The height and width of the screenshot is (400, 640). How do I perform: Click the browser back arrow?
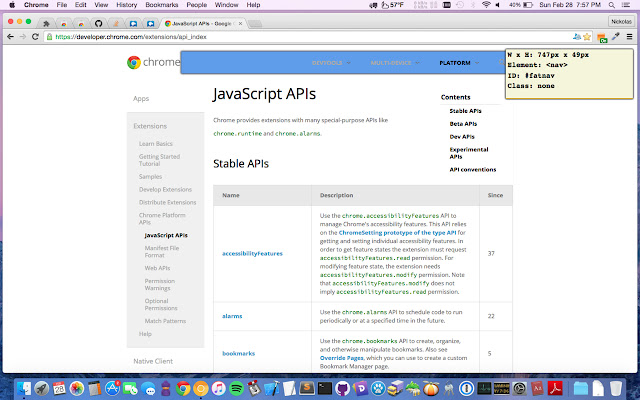click(x=9, y=37)
